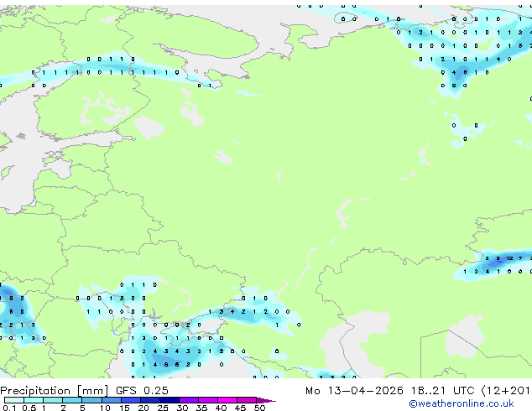Click the legend label '25'

pos(163,408)
